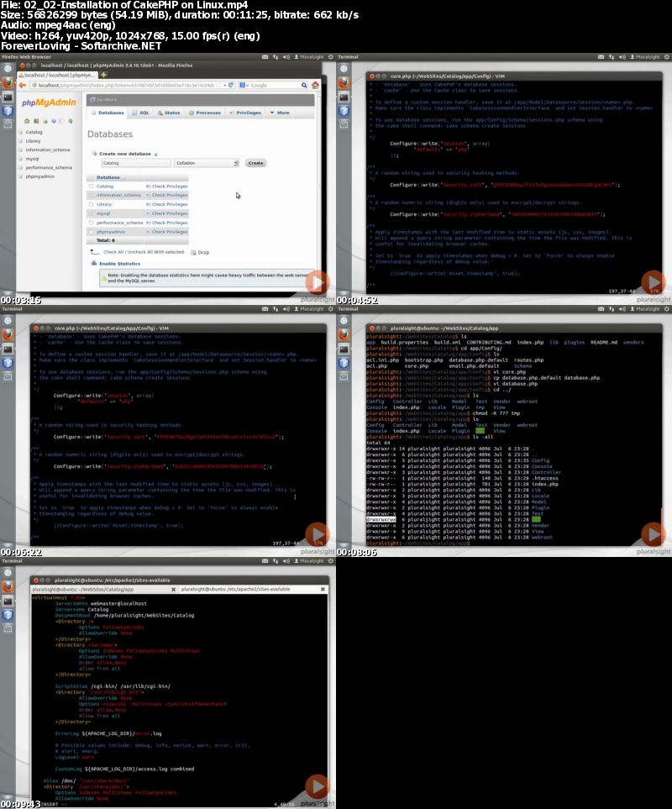Click phpMyAdmin home icon in left sidebar
This screenshot has width=672, height=809.
tap(27, 121)
